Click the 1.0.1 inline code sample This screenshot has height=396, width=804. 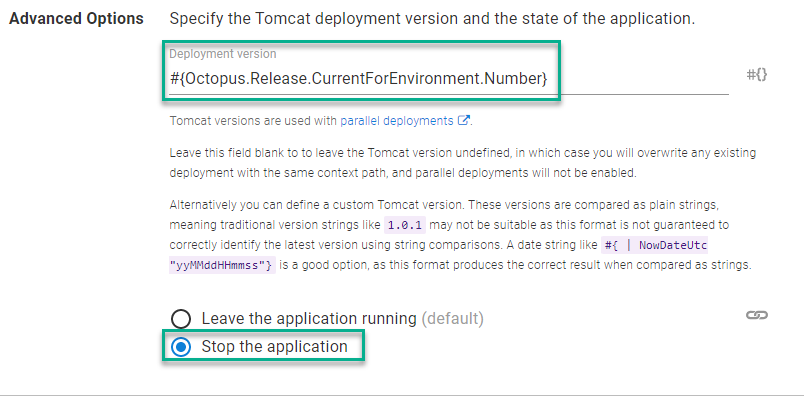405,225
